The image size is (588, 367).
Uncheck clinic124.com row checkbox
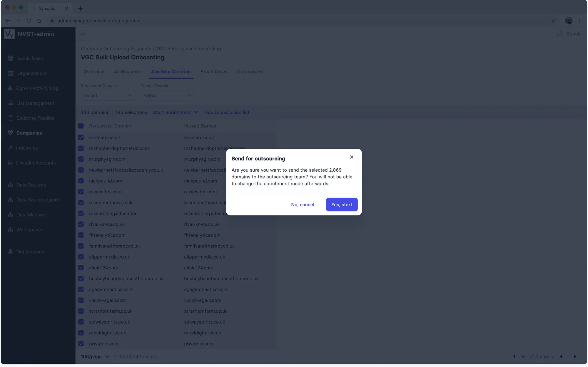[81, 268]
